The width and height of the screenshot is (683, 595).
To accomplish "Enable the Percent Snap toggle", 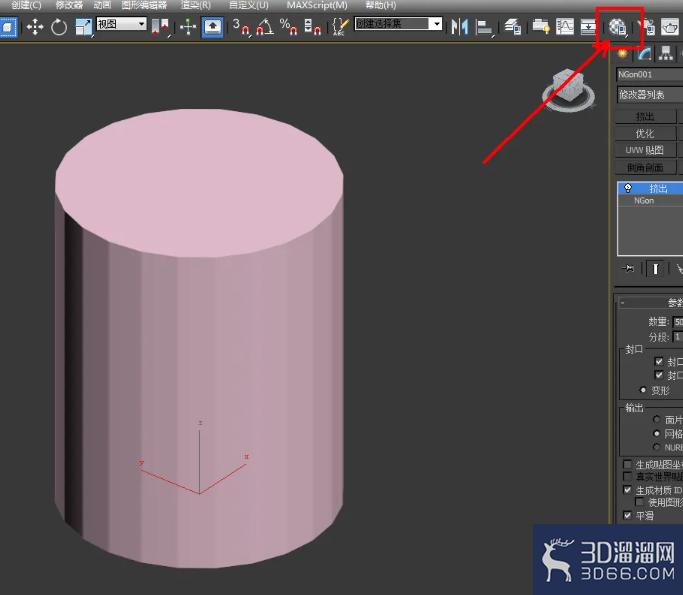I will tap(288, 27).
